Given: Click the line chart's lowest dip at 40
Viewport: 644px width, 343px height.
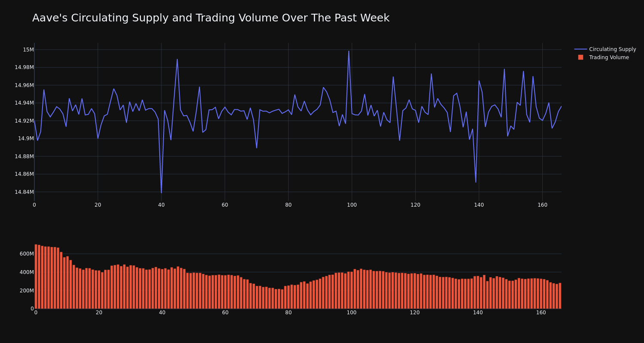Looking at the screenshot, I should pyautogui.click(x=161, y=193).
